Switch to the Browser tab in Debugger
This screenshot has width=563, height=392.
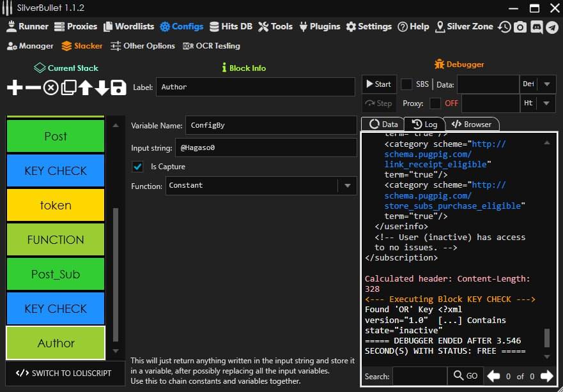point(472,124)
